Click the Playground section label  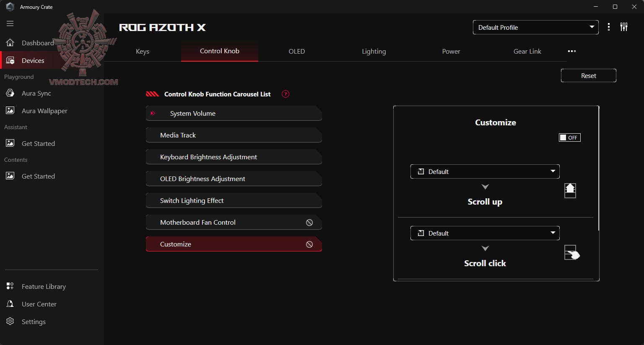tap(19, 77)
